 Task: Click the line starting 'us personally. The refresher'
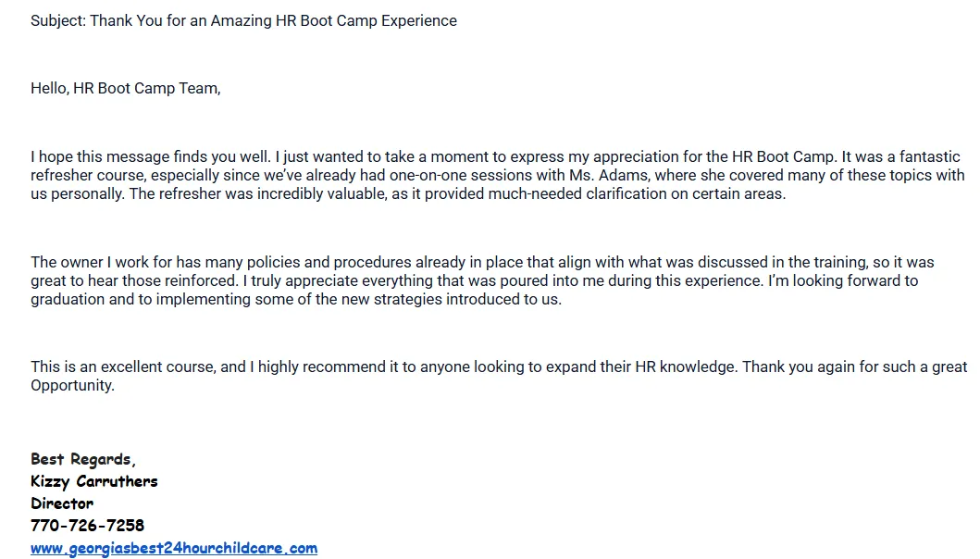coord(408,193)
